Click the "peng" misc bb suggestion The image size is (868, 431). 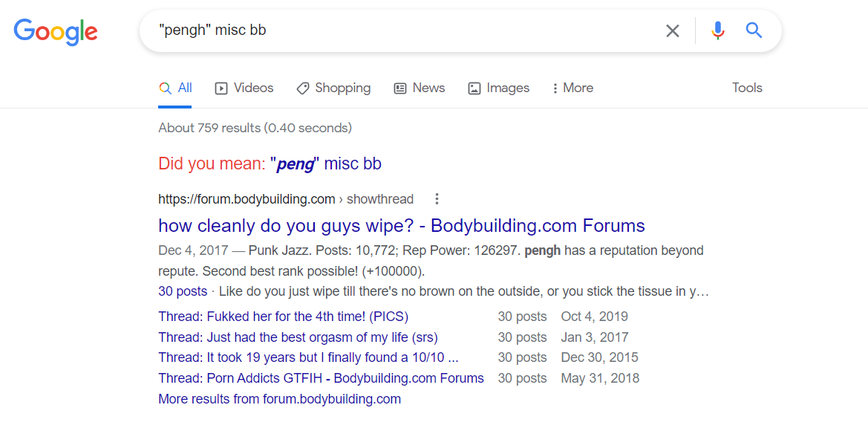point(325,164)
